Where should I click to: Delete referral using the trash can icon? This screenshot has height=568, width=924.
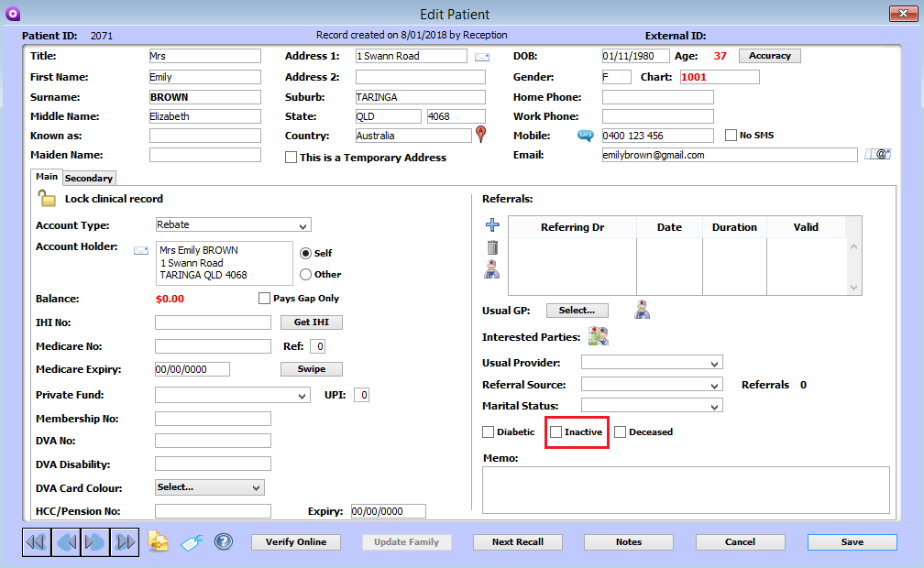pos(492,247)
